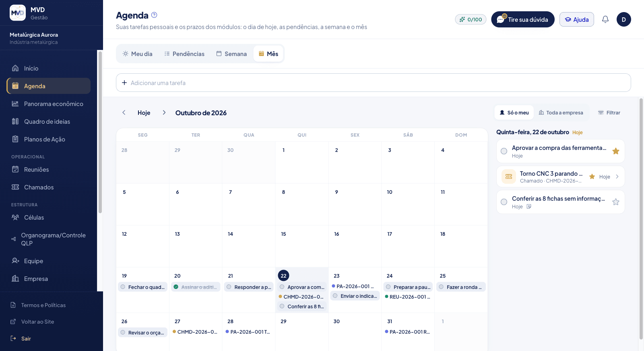Click the ticket icon on Torno CNC 3 card

(x=509, y=177)
